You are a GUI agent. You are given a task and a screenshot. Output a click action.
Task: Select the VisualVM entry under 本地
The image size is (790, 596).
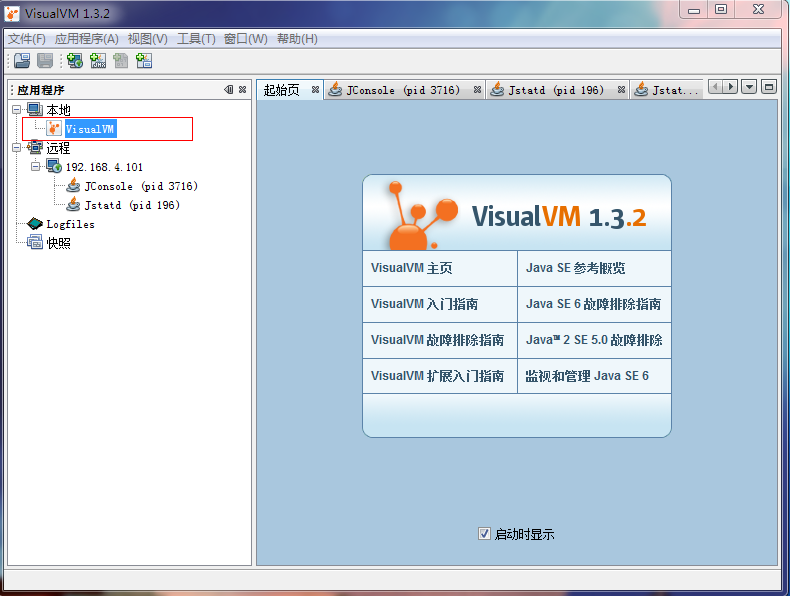pos(90,129)
